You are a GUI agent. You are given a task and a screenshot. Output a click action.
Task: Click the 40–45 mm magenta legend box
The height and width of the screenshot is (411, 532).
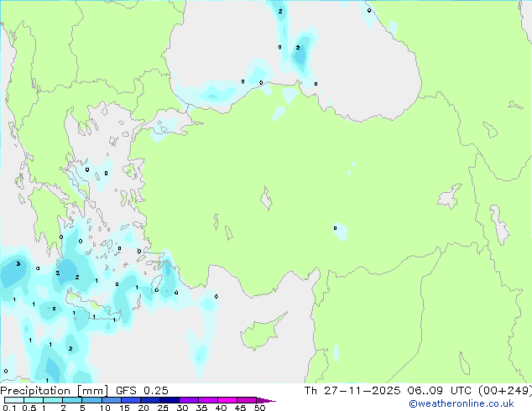[x=227, y=400]
